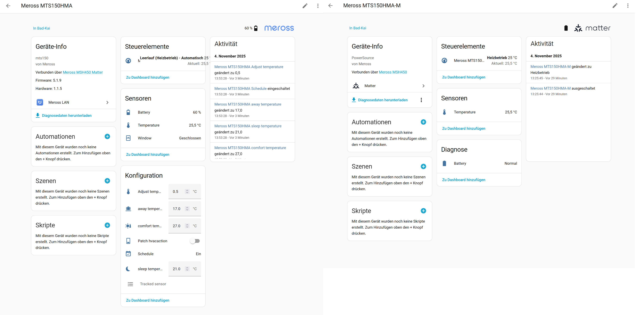Open the Bad-Kai area link on left
Screen dimensions: 644x315
pos(41,28)
